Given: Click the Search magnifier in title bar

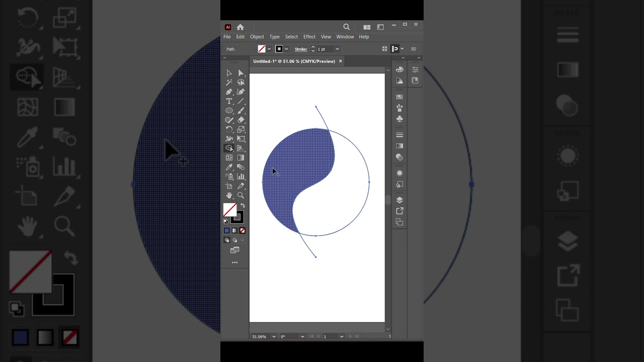Looking at the screenshot, I should click(346, 27).
